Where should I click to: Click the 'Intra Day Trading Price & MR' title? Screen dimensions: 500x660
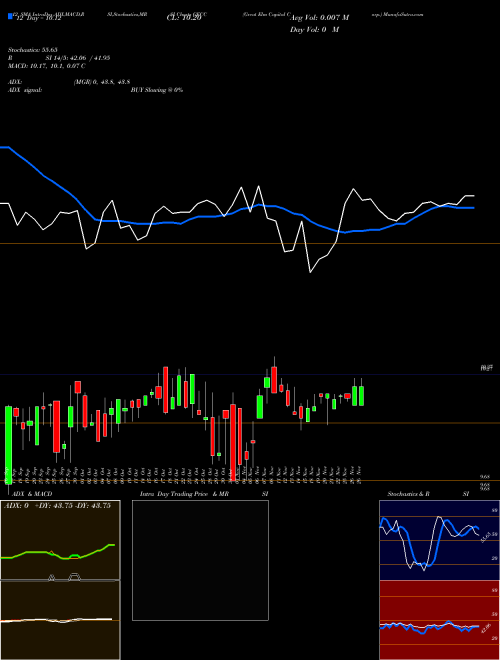[184, 494]
